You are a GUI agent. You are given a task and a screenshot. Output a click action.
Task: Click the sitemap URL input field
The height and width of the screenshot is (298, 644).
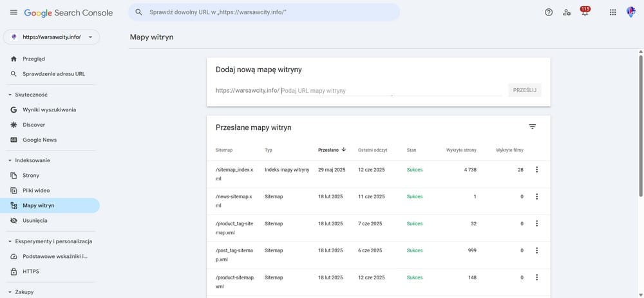click(391, 91)
